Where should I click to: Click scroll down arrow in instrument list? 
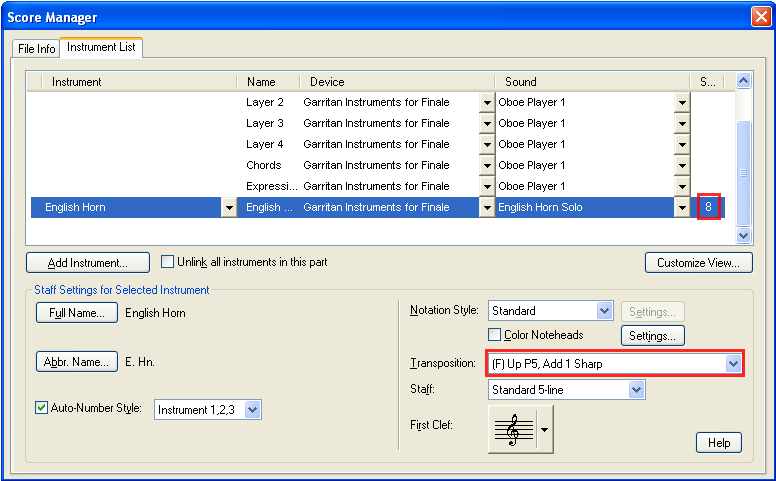[x=743, y=234]
